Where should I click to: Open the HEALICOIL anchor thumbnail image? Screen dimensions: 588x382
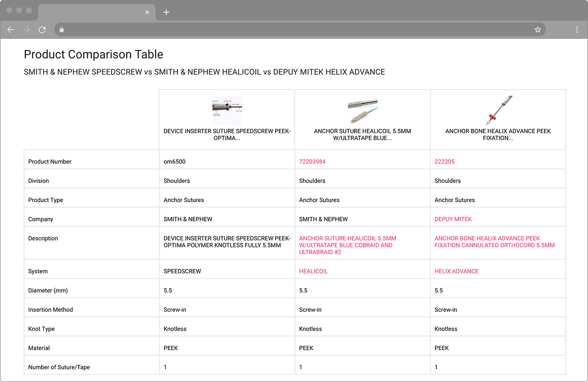362,110
